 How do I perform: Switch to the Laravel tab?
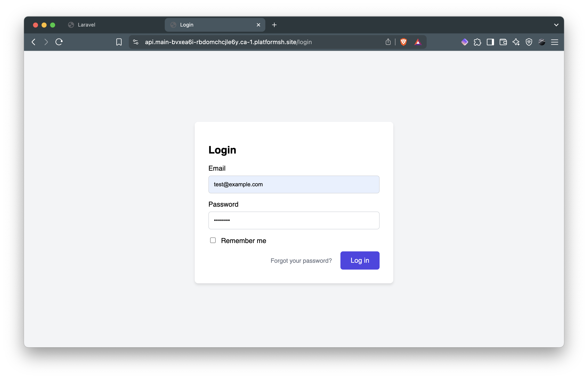click(86, 25)
